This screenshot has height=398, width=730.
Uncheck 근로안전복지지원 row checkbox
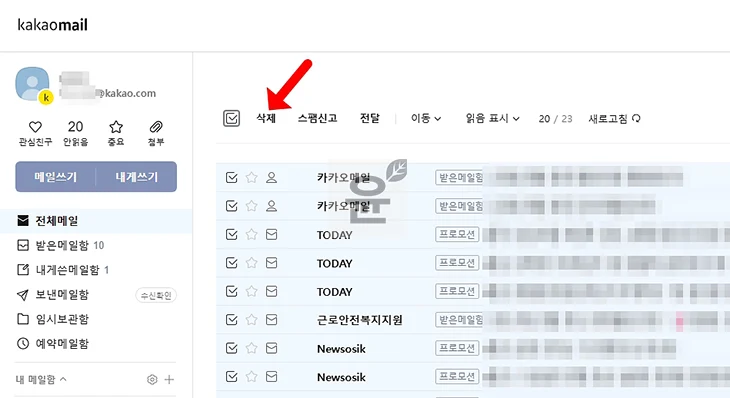coord(231,319)
